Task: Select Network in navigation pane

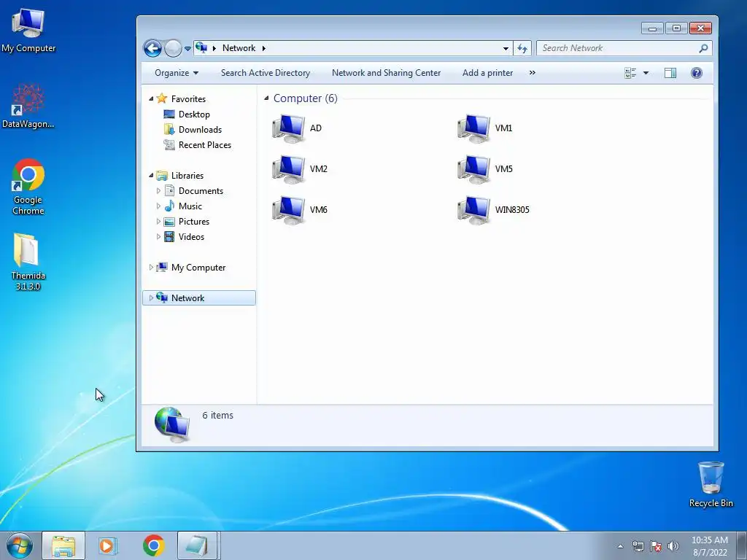Action: [x=199, y=298]
